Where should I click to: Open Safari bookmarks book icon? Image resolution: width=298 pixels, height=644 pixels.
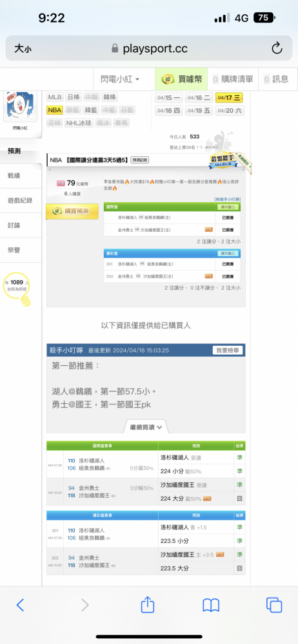coord(211,605)
